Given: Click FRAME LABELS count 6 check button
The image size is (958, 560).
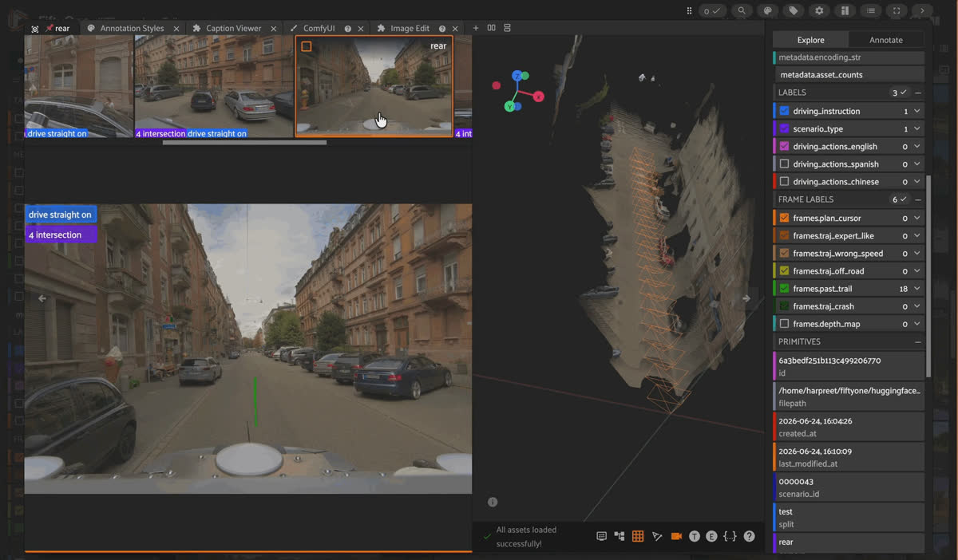Looking at the screenshot, I should click(900, 199).
